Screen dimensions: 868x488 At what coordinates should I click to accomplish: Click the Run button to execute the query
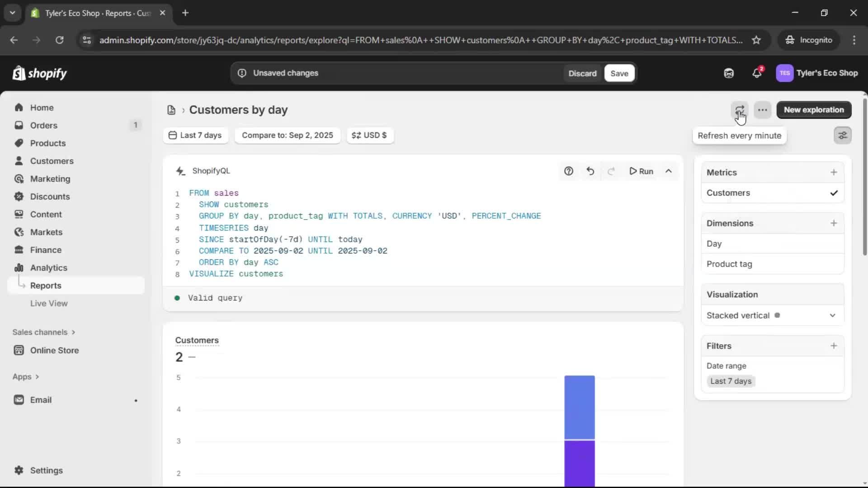[642, 171]
